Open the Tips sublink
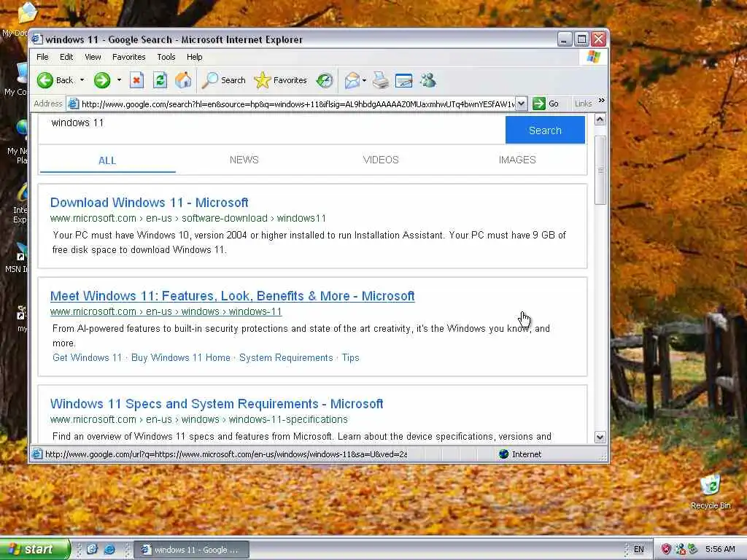The height and width of the screenshot is (560, 747). click(351, 357)
